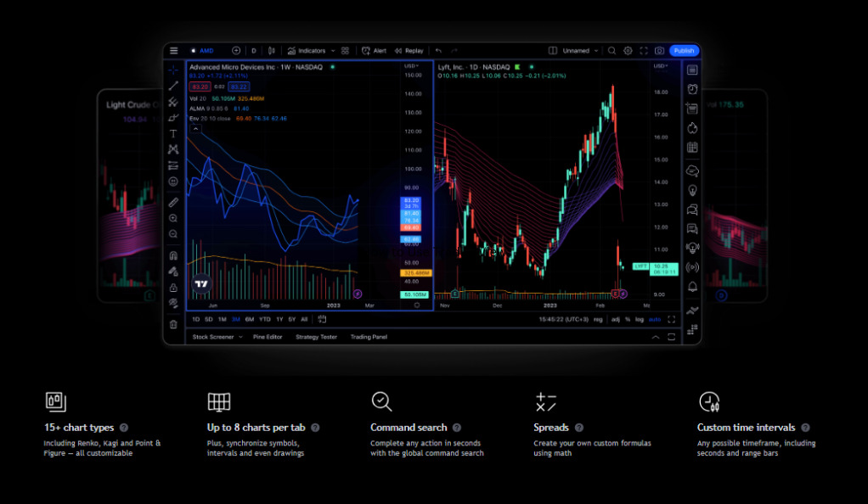
Task: Select the trend line drawing tool
Action: (x=173, y=87)
